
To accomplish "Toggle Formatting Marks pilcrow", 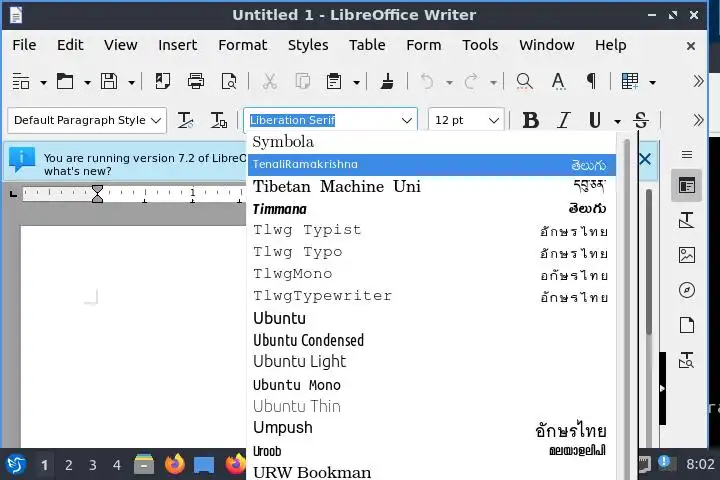I will click(x=591, y=82).
